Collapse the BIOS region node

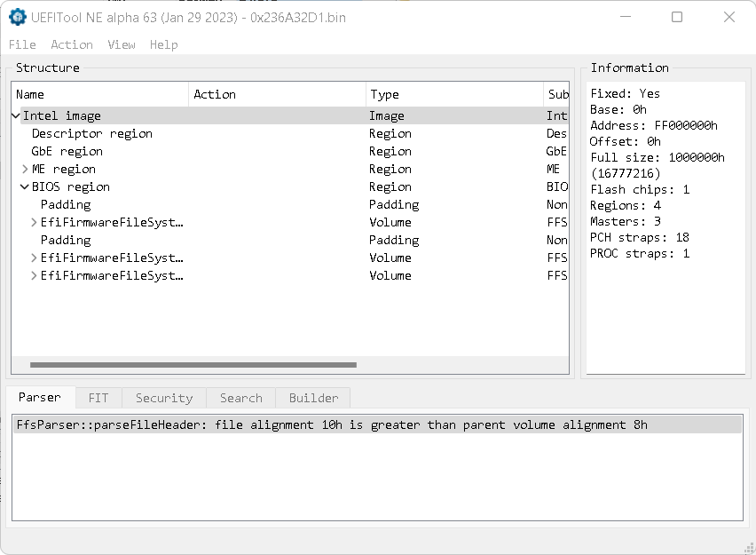coord(25,186)
